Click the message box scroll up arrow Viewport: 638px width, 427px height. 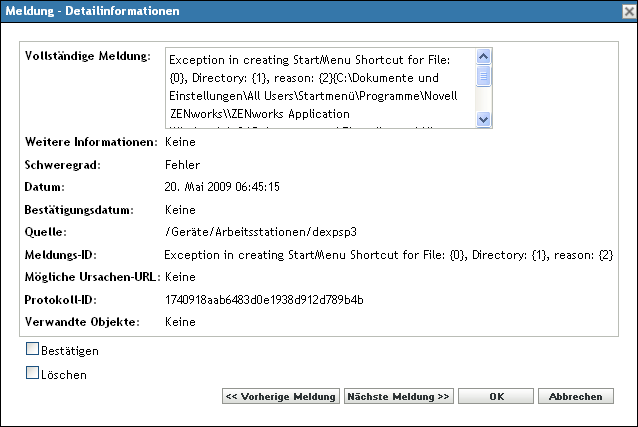pyautogui.click(x=484, y=57)
